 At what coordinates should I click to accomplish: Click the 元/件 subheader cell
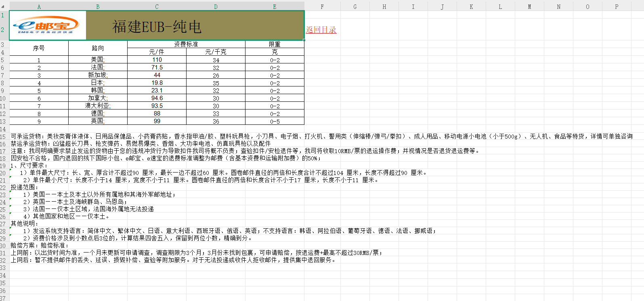157,52
